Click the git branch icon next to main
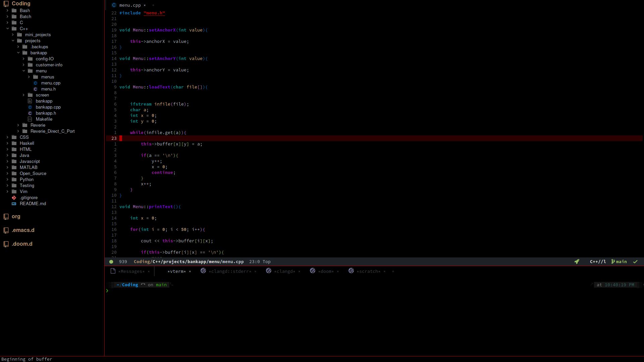The image size is (644, 362). tap(613, 261)
